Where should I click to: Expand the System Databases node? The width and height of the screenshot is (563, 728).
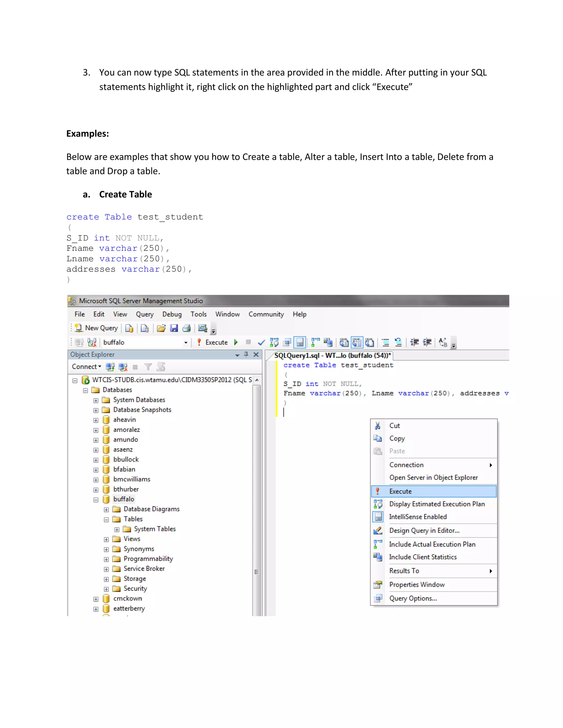click(96, 400)
